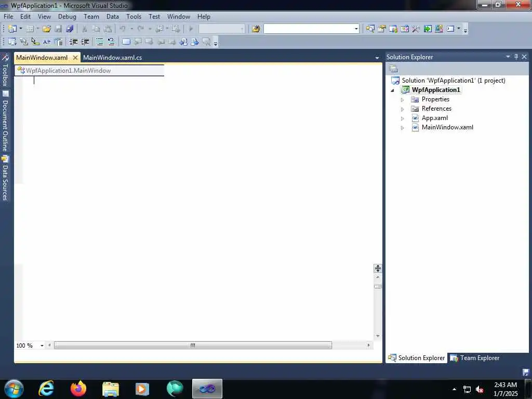Click the Display Quick Info icon
The height and width of the screenshot is (399, 532).
pos(35,42)
